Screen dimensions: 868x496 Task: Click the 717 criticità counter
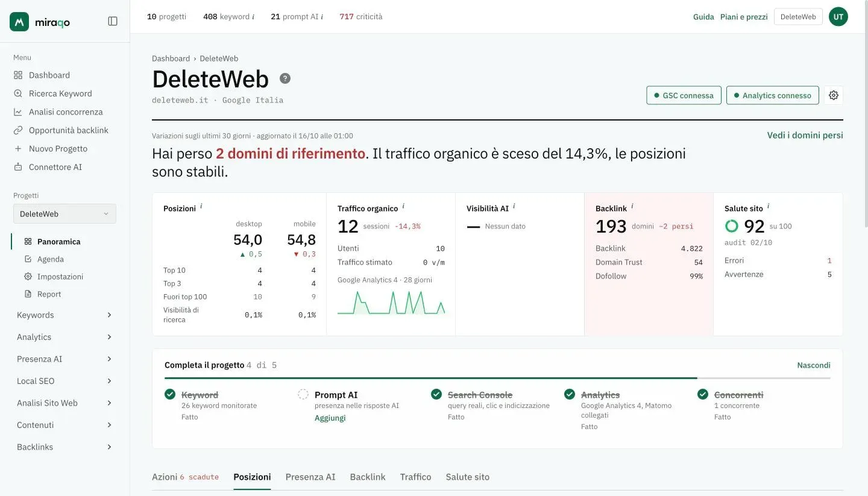click(x=360, y=17)
